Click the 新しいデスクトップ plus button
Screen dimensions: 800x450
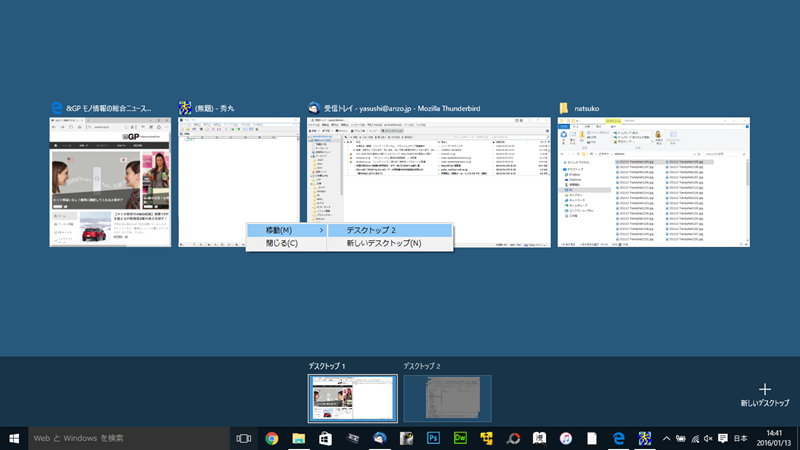(x=765, y=390)
